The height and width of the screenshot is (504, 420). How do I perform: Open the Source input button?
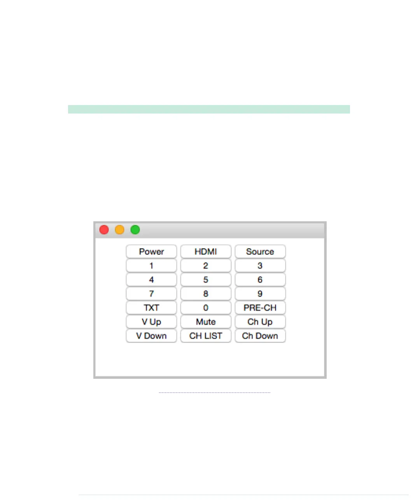tap(260, 252)
